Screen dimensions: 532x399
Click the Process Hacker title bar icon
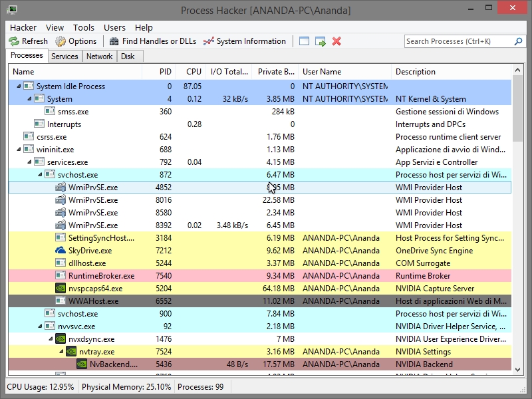click(x=12, y=10)
